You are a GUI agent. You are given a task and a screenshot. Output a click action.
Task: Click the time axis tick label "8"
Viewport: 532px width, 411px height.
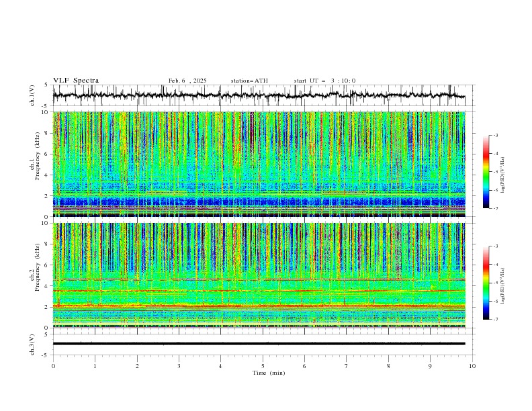tap(388, 366)
